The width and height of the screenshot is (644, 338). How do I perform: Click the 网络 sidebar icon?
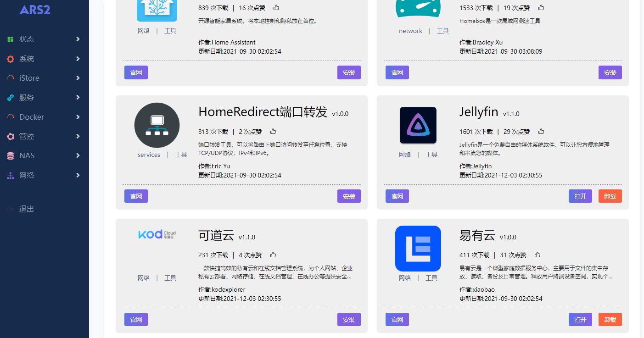[x=11, y=175]
